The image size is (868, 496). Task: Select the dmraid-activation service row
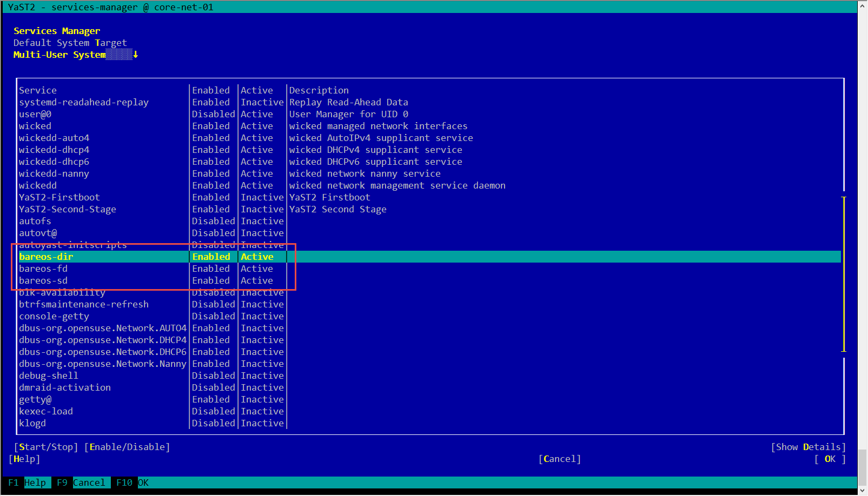tap(430, 387)
